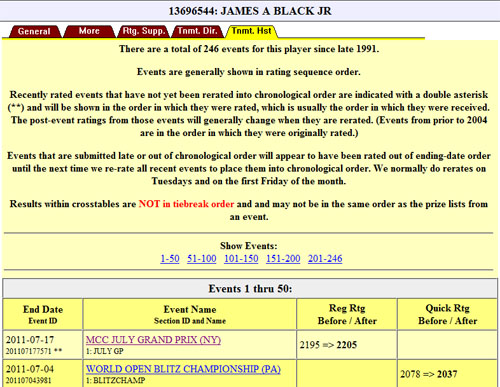Click the Tnmt. Hst tab
This screenshot has width=500, height=387.
click(251, 31)
